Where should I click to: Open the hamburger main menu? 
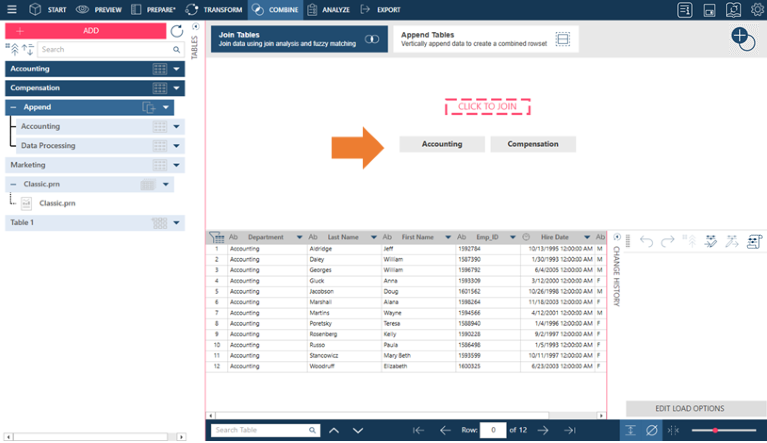point(12,9)
